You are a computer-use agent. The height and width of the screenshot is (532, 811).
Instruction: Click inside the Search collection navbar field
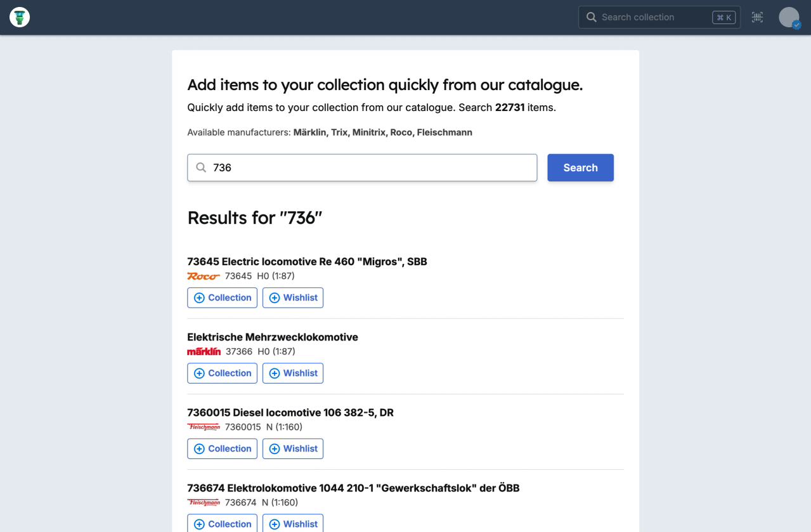(x=653, y=17)
